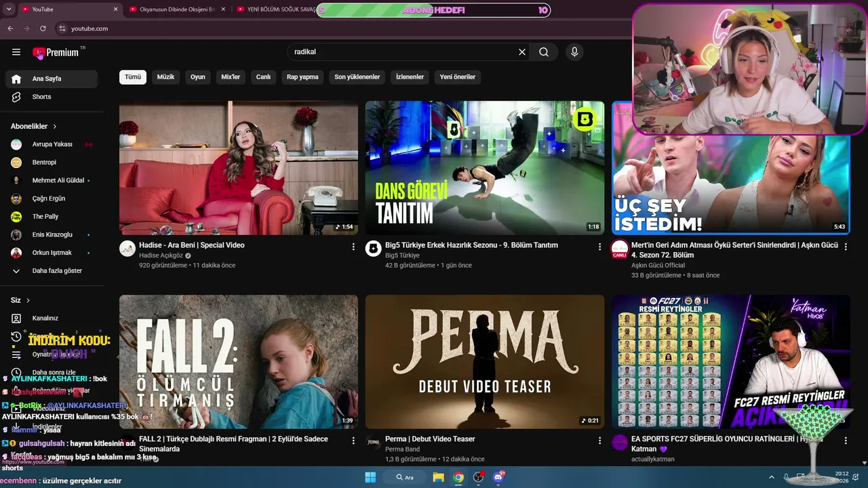Click the Aşkın Gücü Official channel avatar
This screenshot has height=488, width=868.
tap(619, 249)
